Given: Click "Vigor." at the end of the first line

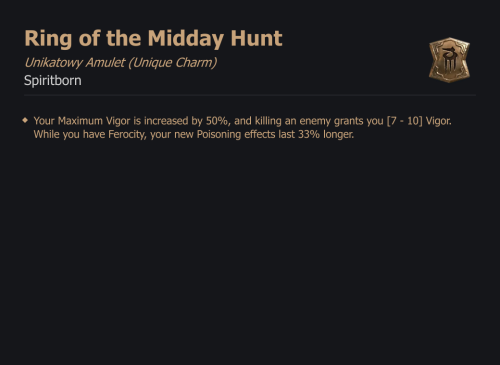Looking at the screenshot, I should tap(439, 121).
